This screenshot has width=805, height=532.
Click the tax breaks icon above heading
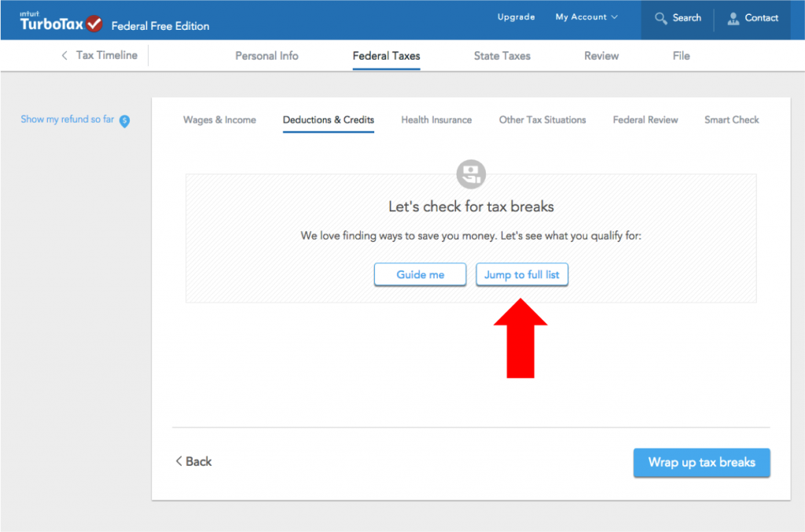point(471,174)
